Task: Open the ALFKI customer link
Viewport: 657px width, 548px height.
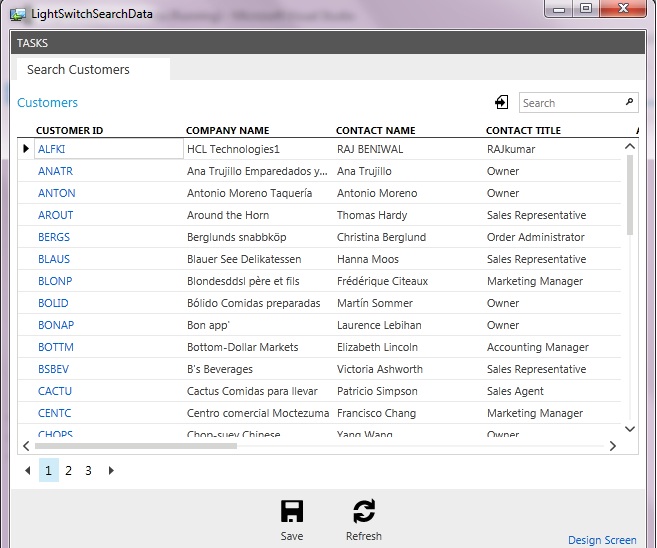Action: coord(52,149)
